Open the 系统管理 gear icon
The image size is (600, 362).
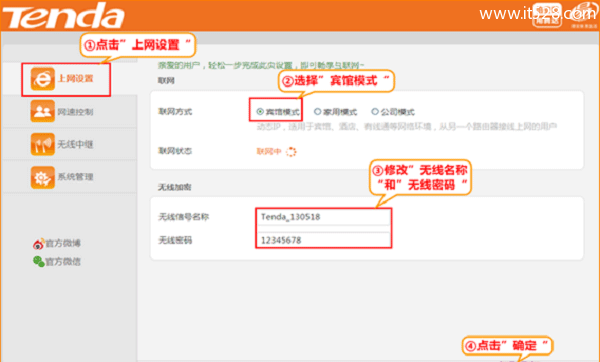tap(42, 177)
